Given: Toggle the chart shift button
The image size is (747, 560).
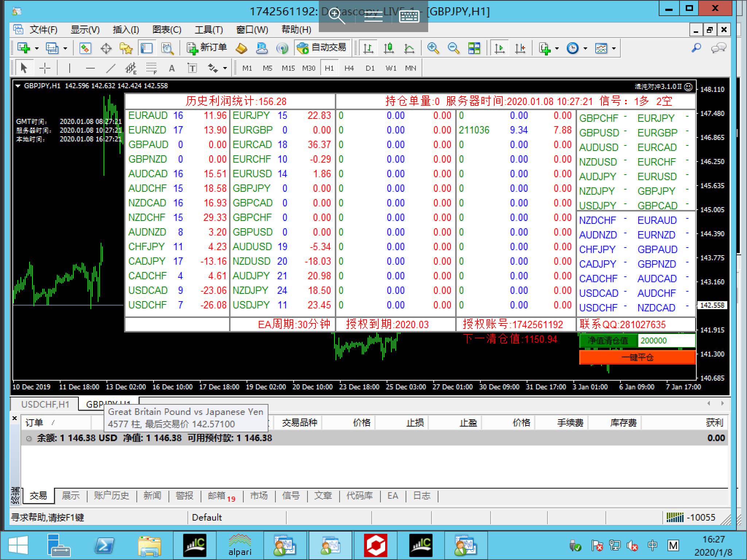Looking at the screenshot, I should (x=520, y=48).
